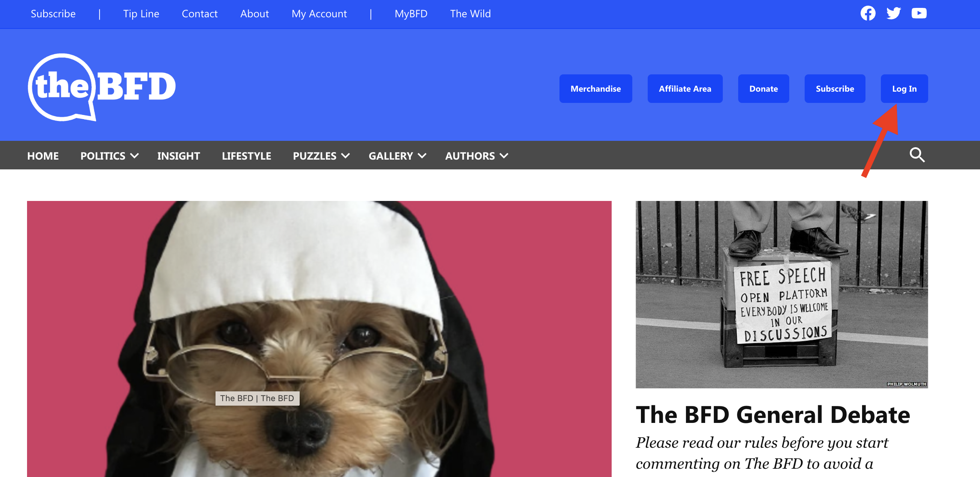Open the Lifestyle menu item
Screen dimensions: 980x477
pyautogui.click(x=247, y=156)
